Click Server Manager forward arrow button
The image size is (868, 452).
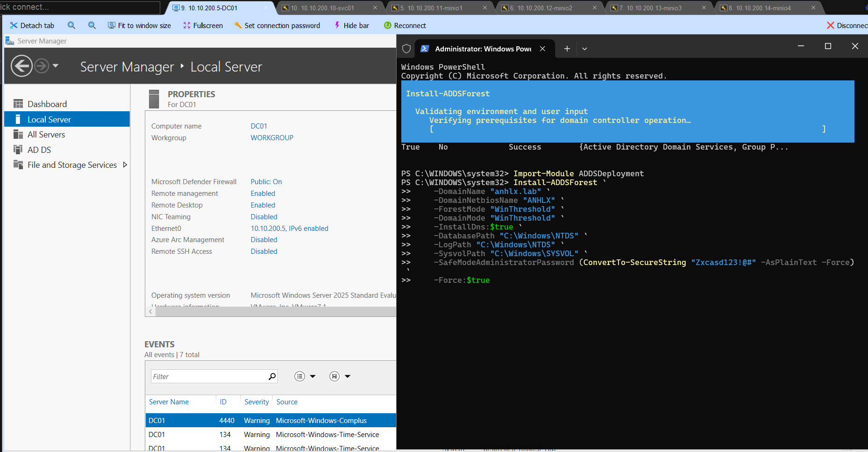(42, 66)
